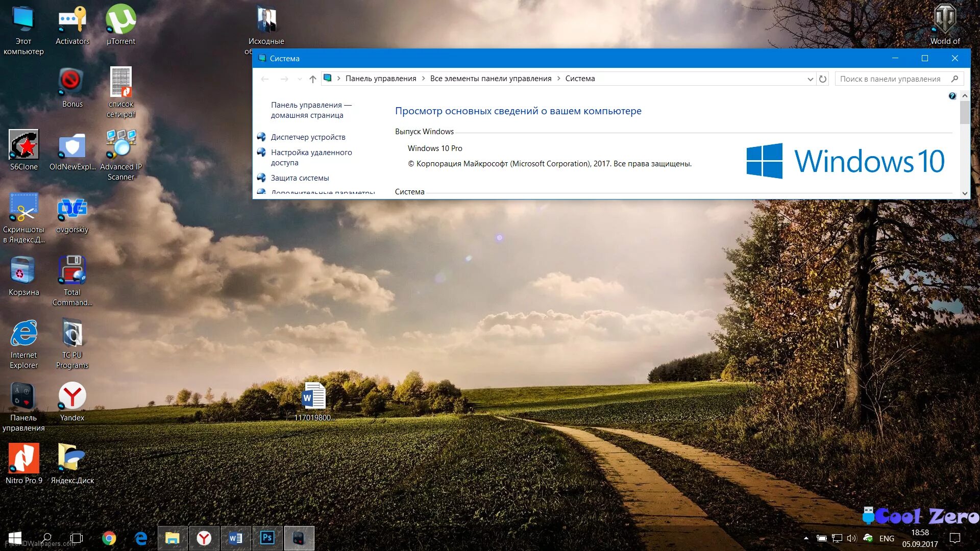This screenshot has width=980, height=551.
Task: Launch Google Chrome from the taskbar
Action: 109,538
